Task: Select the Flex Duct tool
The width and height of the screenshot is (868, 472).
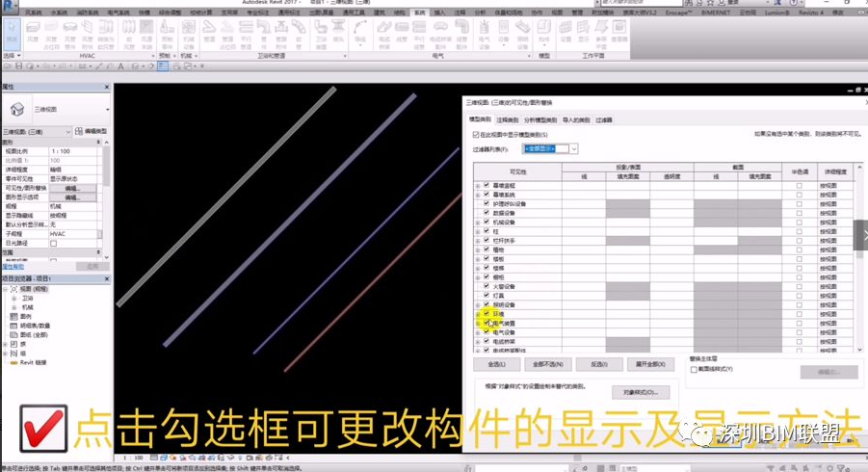Action: (x=129, y=34)
